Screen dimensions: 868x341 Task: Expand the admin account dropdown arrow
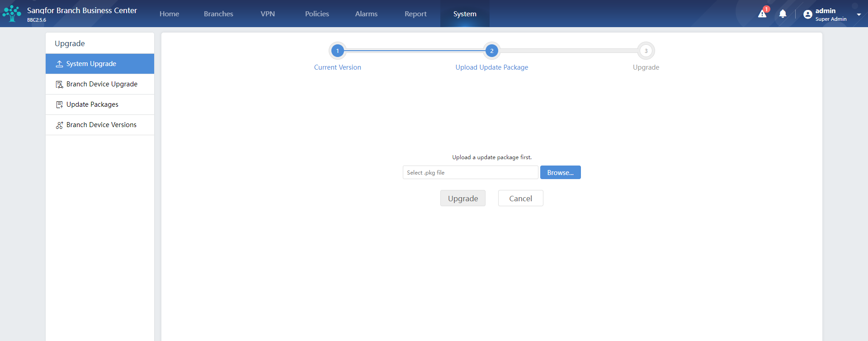point(859,14)
